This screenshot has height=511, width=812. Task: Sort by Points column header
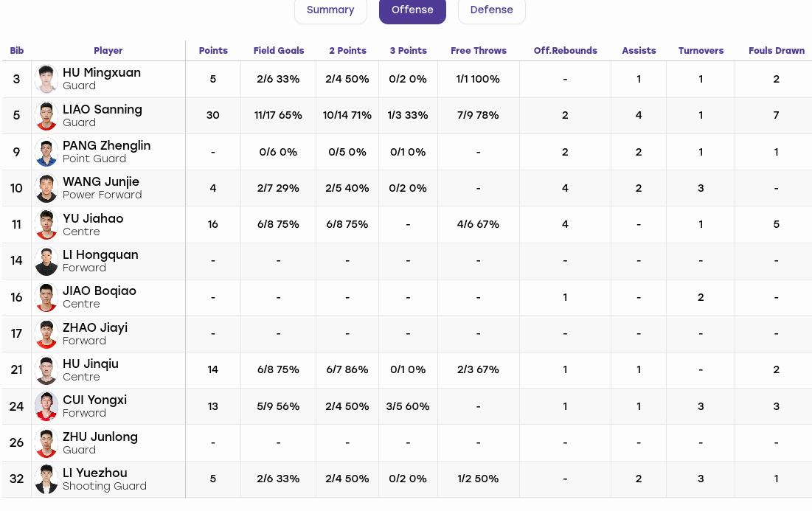point(213,51)
